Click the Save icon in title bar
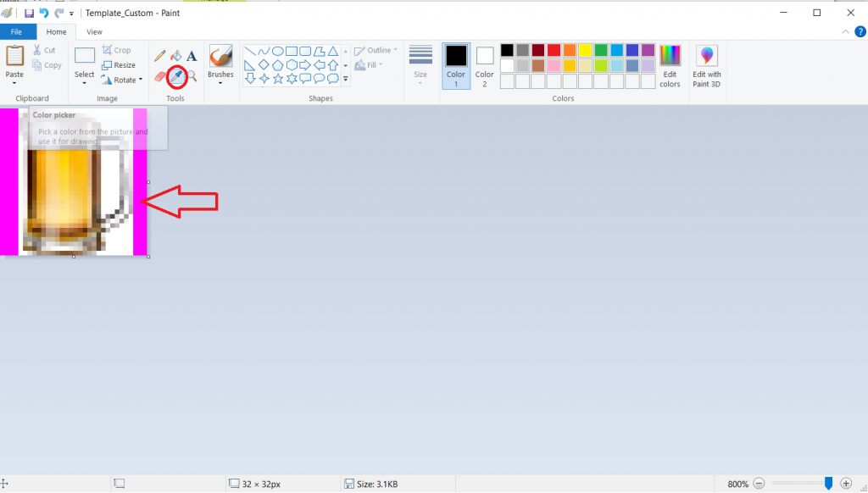Viewport: 868px width, 493px height. click(x=29, y=14)
